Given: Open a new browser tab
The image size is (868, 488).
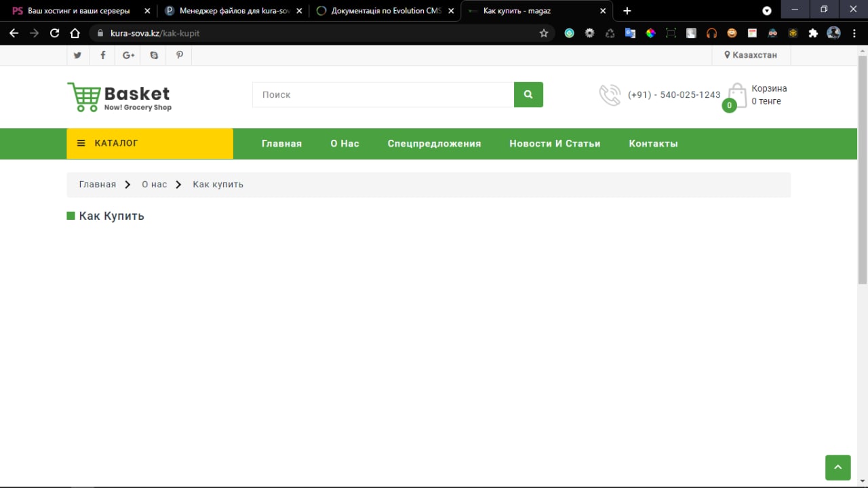Looking at the screenshot, I should coord(627,11).
